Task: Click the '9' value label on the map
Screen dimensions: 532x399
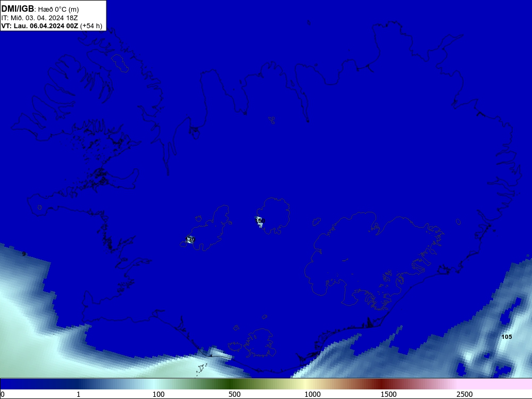Action: click(24, 254)
